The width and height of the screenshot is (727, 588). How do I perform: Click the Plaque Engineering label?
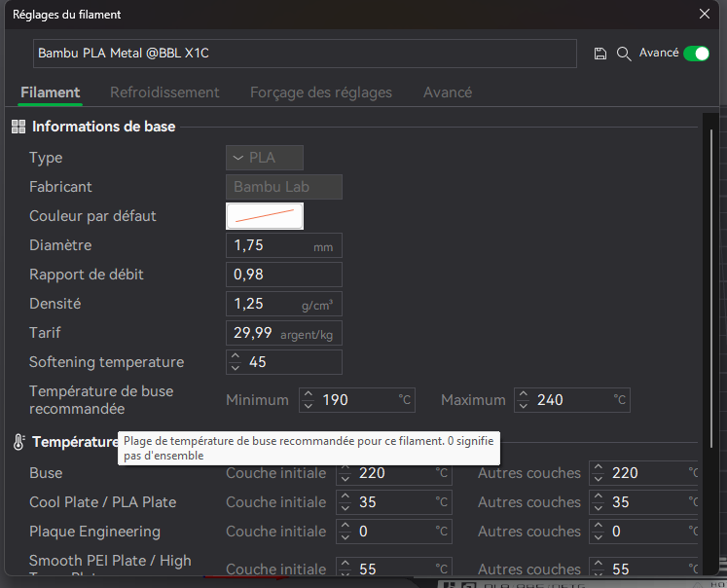click(94, 532)
